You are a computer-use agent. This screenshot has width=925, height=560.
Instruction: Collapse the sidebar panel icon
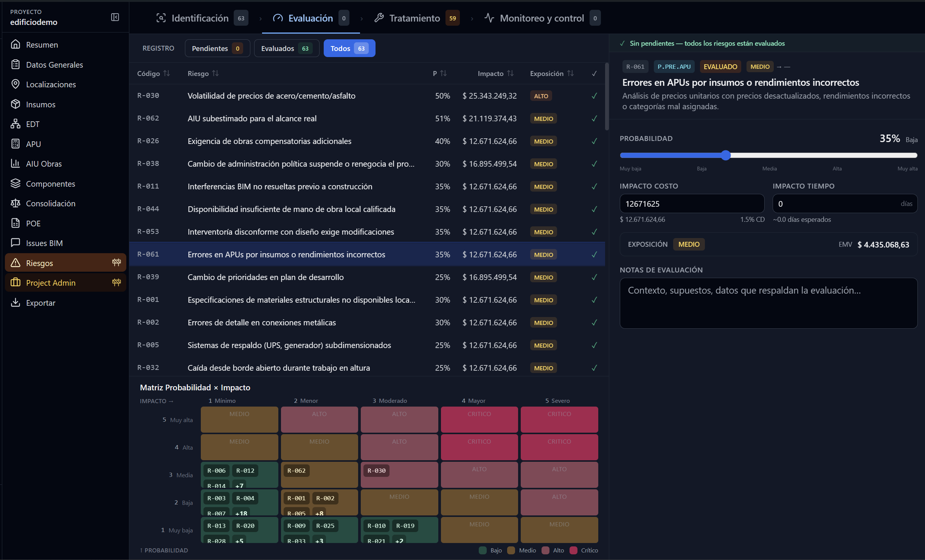[115, 17]
